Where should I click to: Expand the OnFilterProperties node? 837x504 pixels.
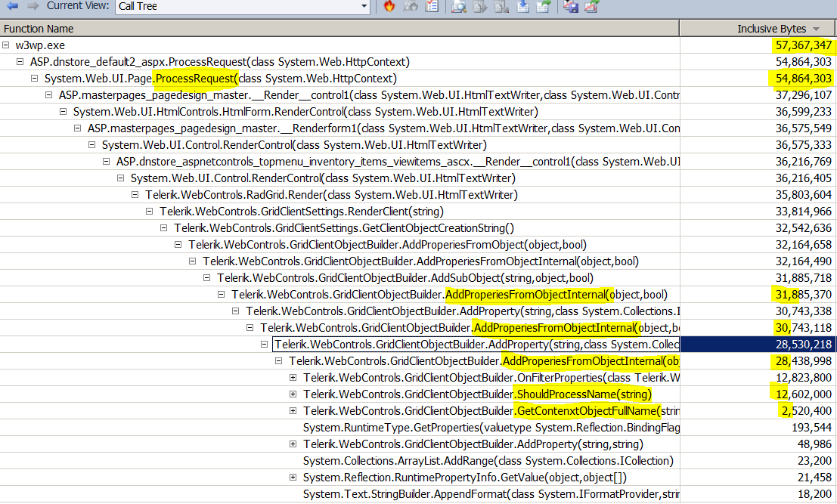tap(293, 377)
